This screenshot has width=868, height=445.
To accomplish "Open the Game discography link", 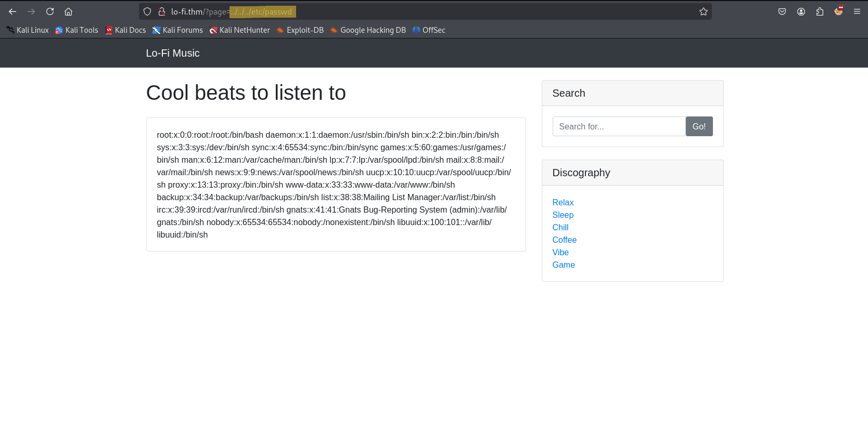I will tap(564, 265).
